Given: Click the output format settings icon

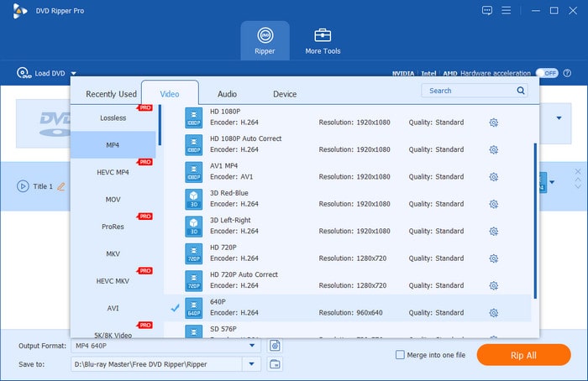Looking at the screenshot, I should [275, 345].
